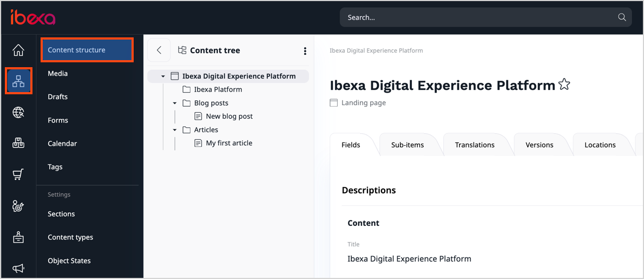Viewport: 644px width, 279px height.
Task: Open the content tree structure sidebar icon
Action: 18,81
